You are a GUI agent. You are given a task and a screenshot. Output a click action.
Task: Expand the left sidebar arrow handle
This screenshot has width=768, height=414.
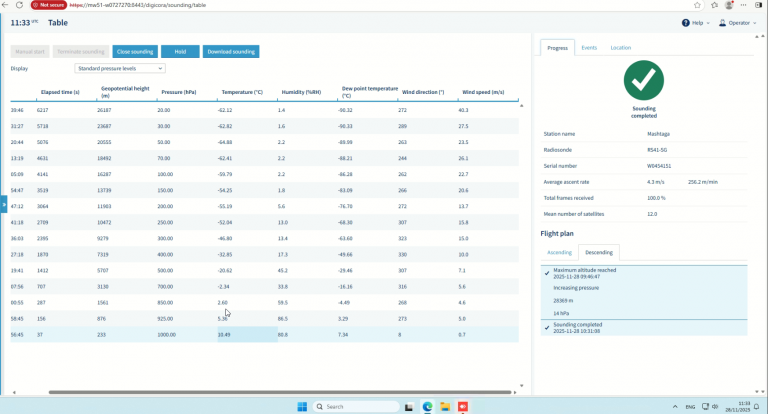pos(4,204)
